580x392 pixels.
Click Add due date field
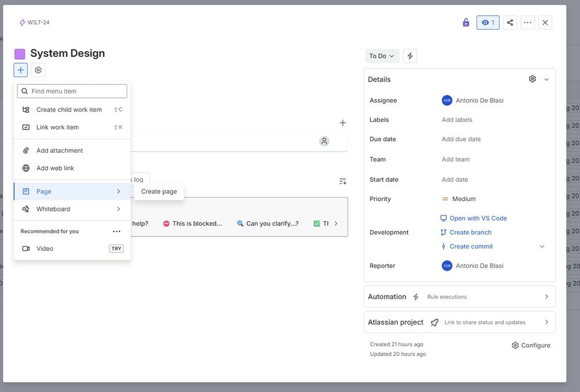(461, 139)
